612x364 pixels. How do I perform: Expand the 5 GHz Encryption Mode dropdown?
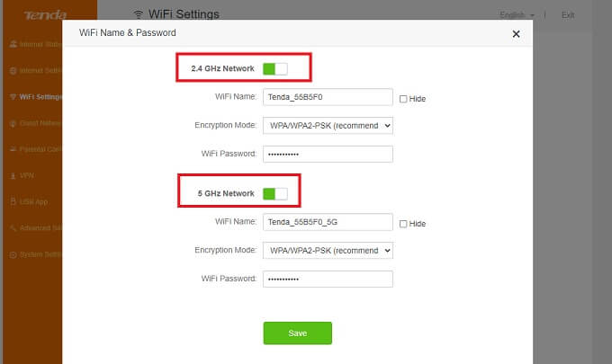coord(327,251)
